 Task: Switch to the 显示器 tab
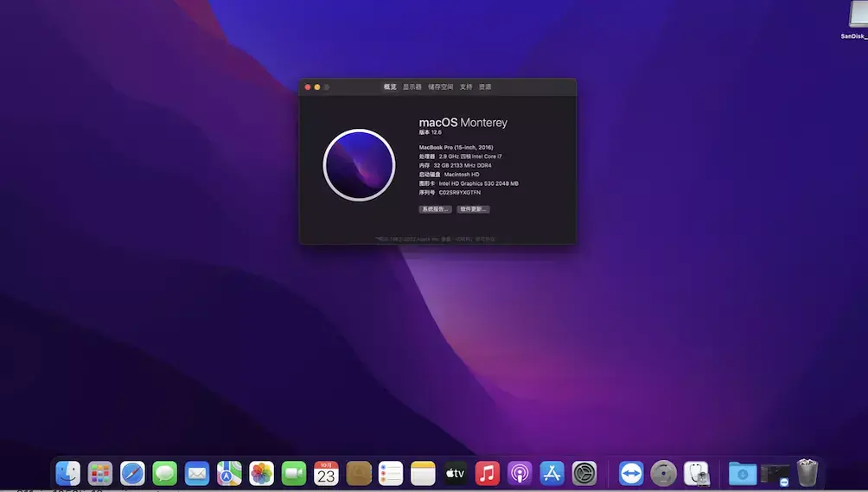click(x=412, y=86)
